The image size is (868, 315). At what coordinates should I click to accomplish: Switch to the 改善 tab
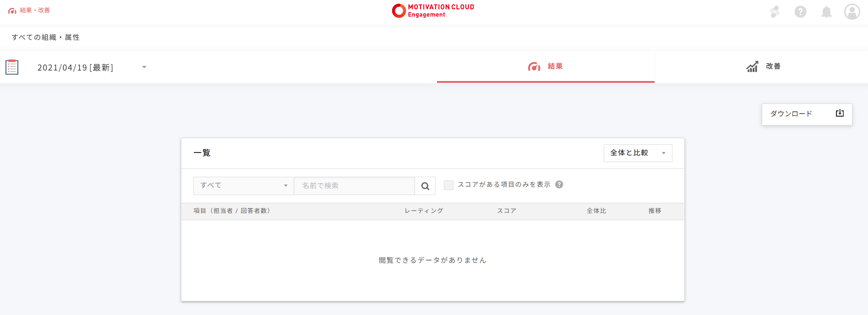click(x=763, y=67)
